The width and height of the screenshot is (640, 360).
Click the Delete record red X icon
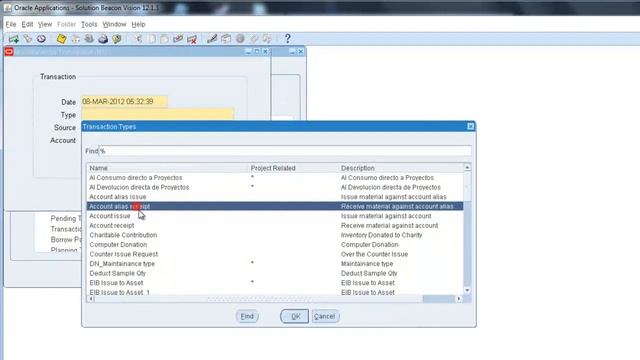tap(192, 39)
